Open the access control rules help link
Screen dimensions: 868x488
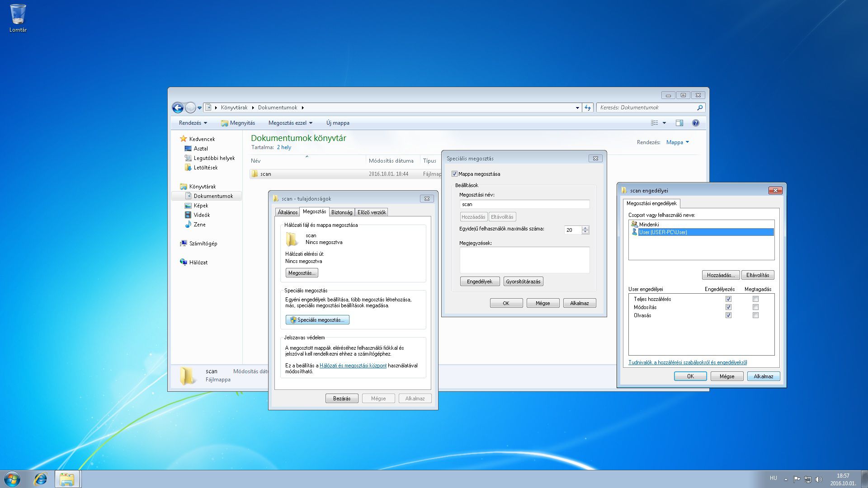pos(687,362)
